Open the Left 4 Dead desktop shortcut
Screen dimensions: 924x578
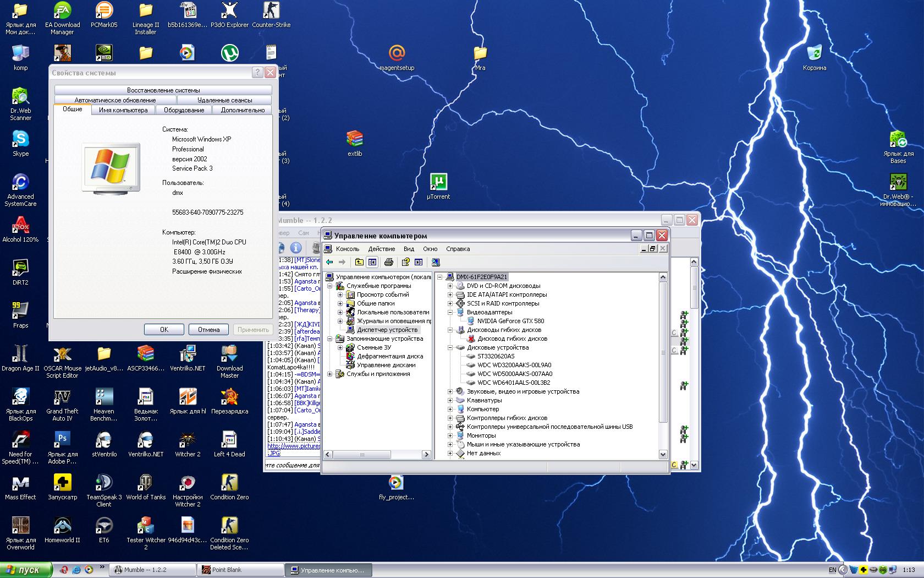[229, 444]
